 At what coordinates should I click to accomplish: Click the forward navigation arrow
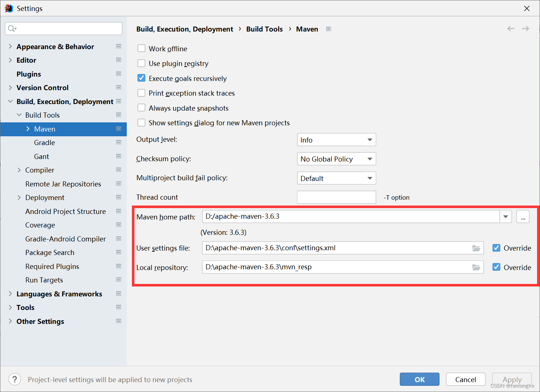point(525,29)
